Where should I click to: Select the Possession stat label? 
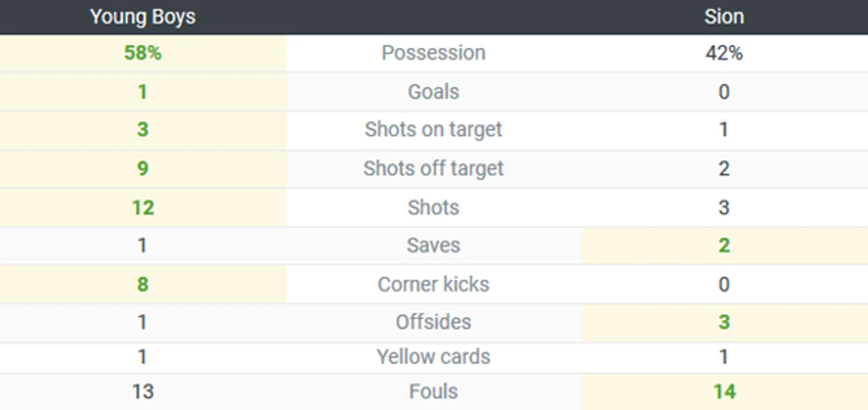(x=433, y=53)
